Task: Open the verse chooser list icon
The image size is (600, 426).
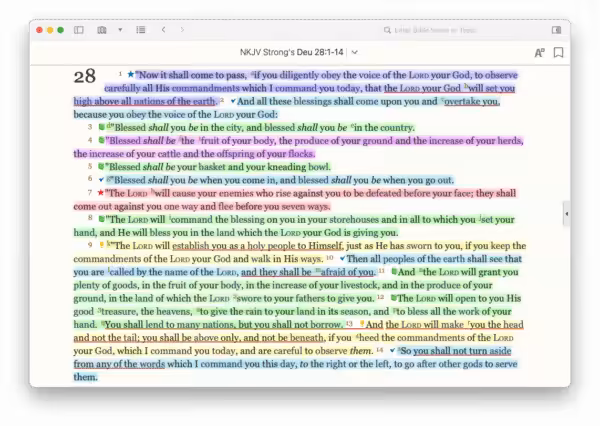Action: (141, 30)
